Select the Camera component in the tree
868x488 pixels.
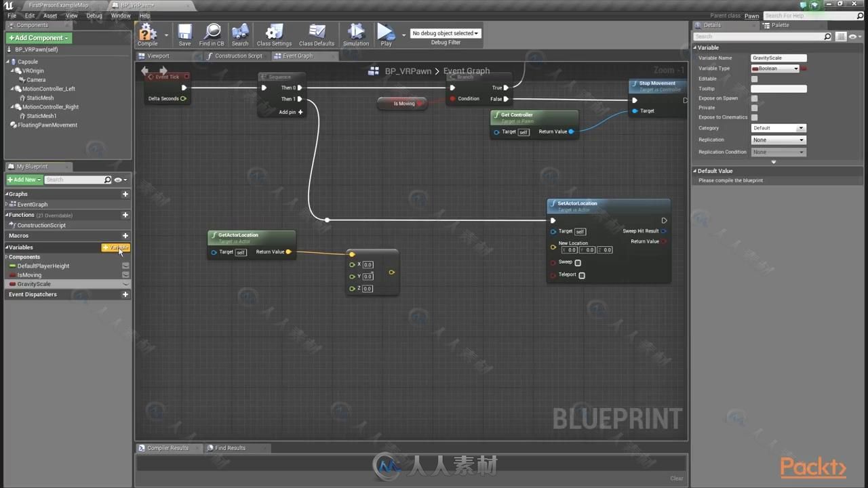pos(36,80)
